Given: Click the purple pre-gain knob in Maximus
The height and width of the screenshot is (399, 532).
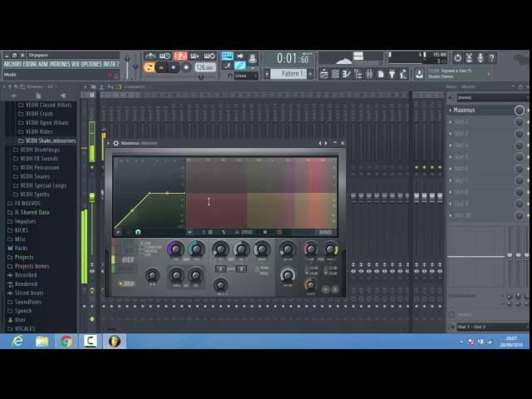Looking at the screenshot, I should click(x=175, y=249).
